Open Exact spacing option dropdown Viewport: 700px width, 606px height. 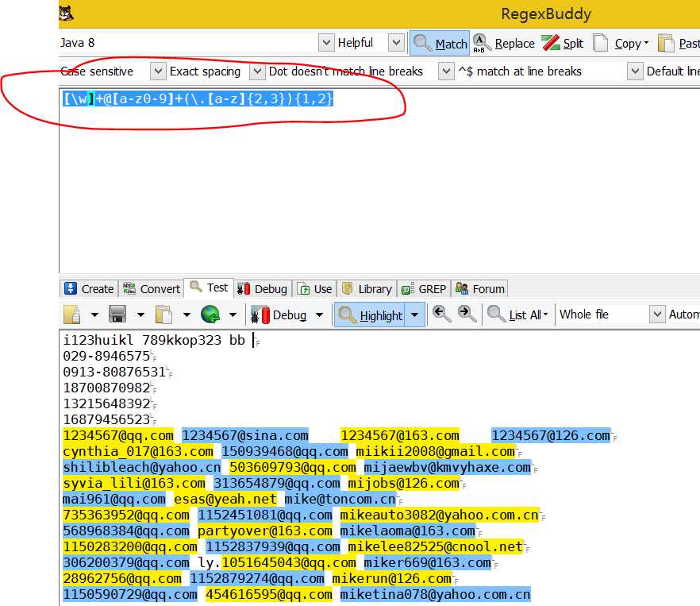coord(256,71)
